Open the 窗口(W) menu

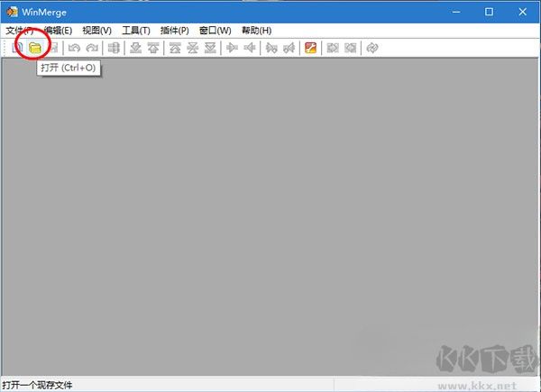coord(215,31)
